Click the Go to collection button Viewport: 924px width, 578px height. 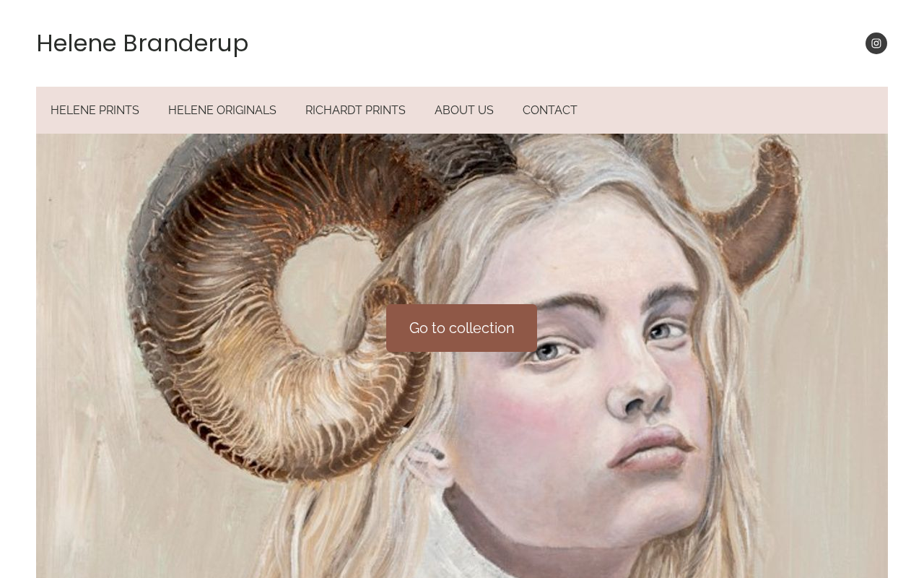click(x=462, y=328)
